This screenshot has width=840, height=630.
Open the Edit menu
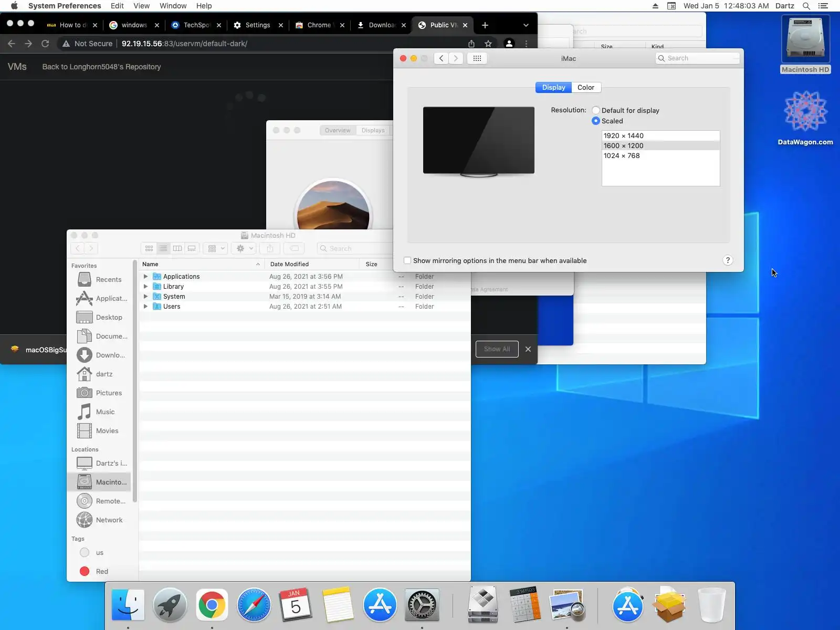[117, 6]
